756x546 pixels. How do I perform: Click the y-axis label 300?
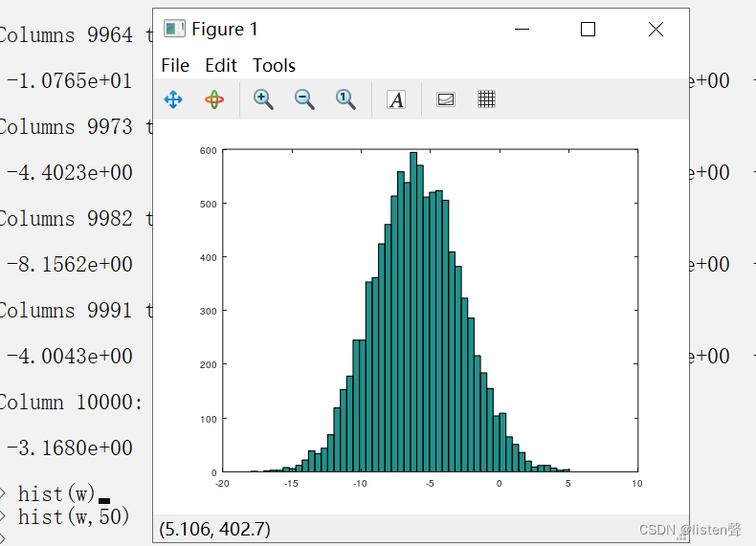[x=208, y=312]
